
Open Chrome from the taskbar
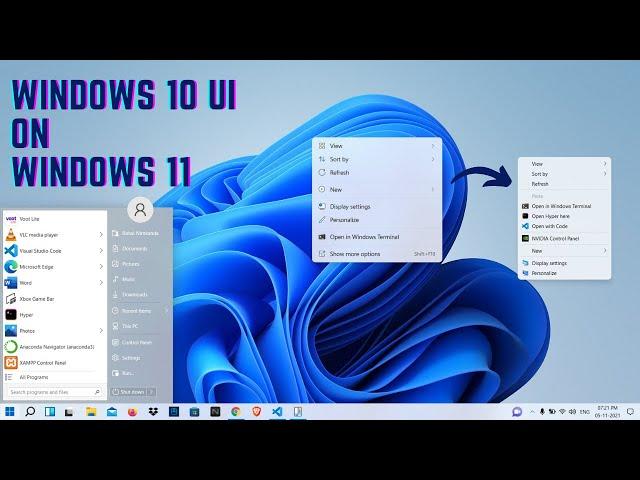tap(236, 411)
